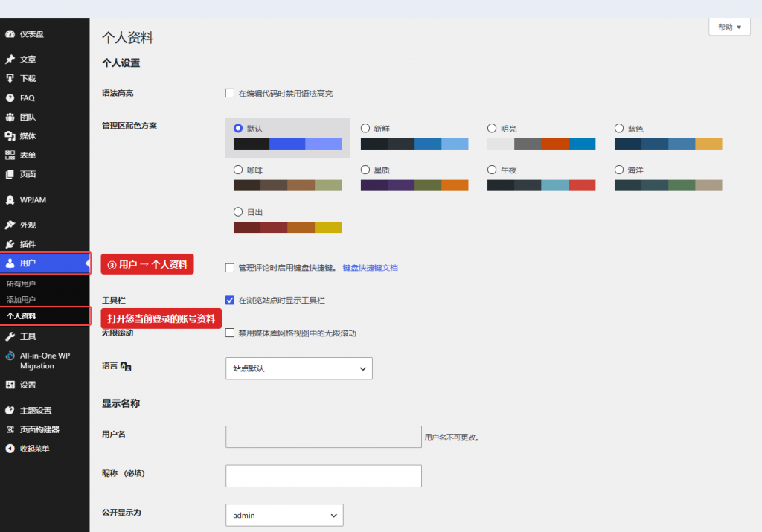Select the 咖啡 color scheme radio
762x532 pixels.
tap(238, 170)
